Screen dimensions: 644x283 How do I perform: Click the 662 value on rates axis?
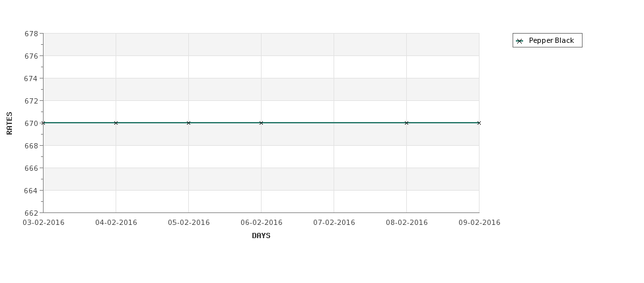31,213
